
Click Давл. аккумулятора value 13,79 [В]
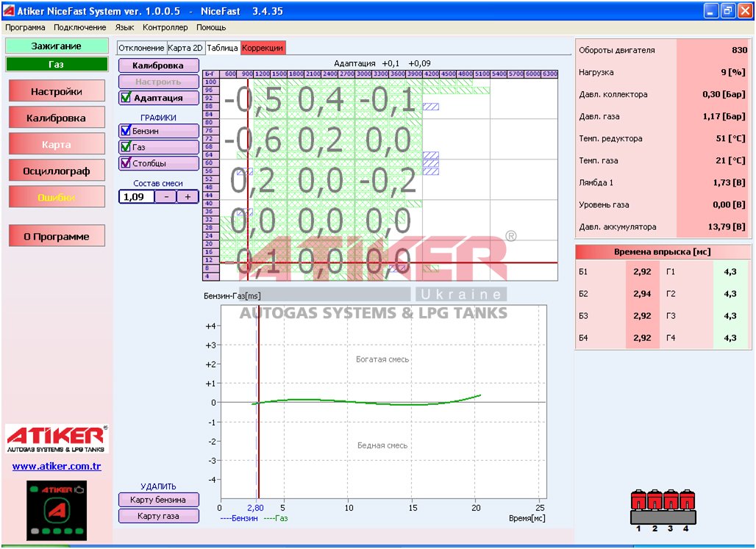pos(727,226)
